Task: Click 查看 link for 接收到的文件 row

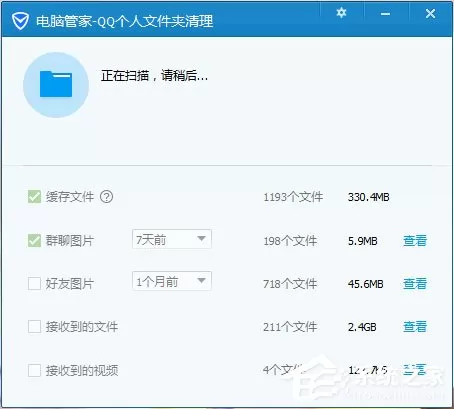Action: pos(415,327)
